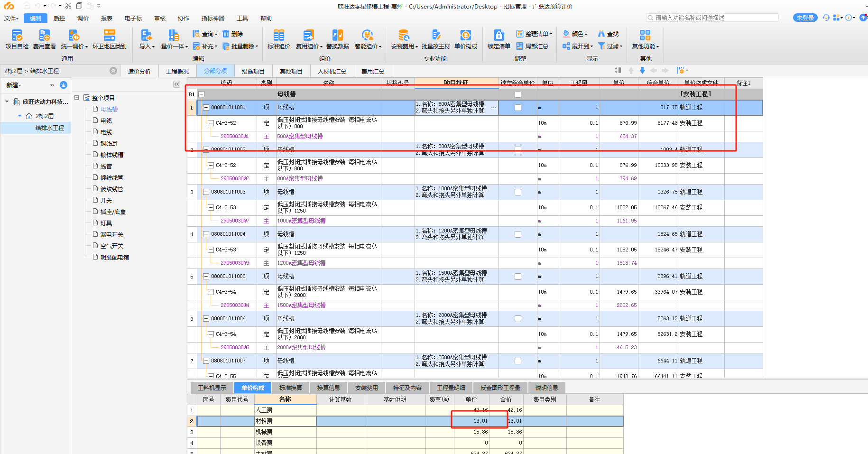Image resolution: width=868 pixels, height=454 pixels.
Task: Switch to the 质控 ribbon tab
Action: tap(59, 18)
